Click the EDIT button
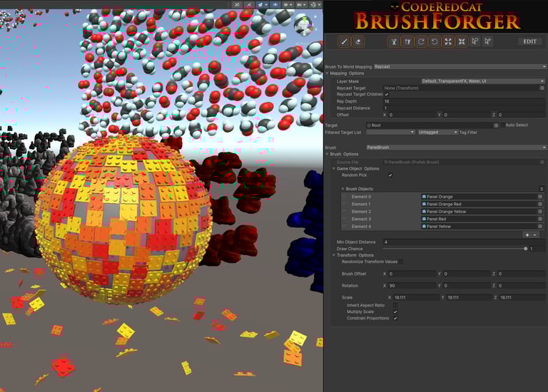 [530, 41]
